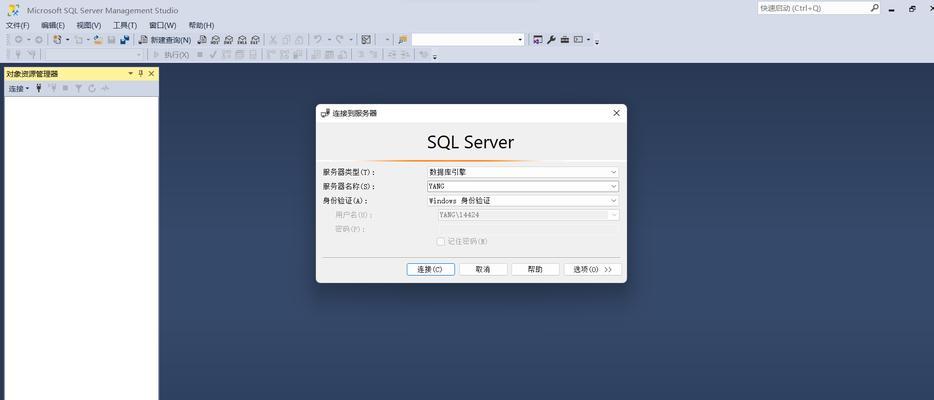Click the plug Connect icon in Object Explorer
This screenshot has width=934, height=400.
pyautogui.click(x=39, y=88)
